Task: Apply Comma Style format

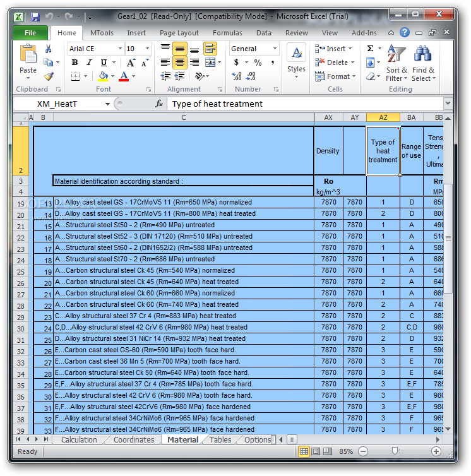Action: 272,62
